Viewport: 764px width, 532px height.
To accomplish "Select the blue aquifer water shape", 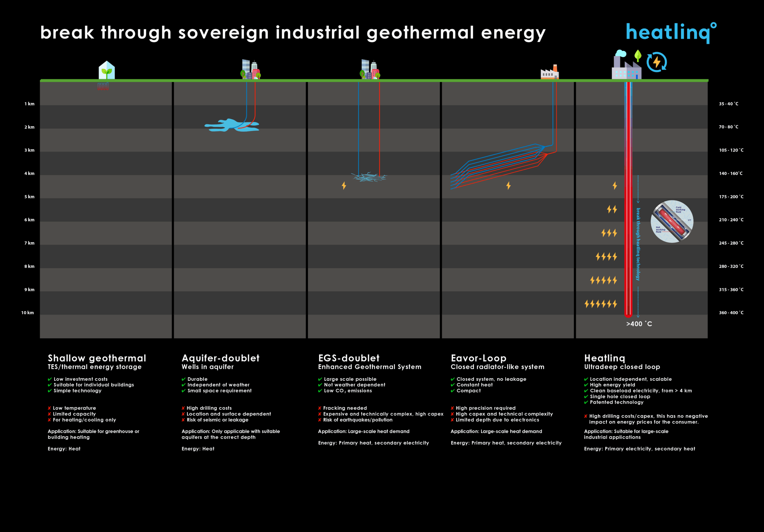I will [x=232, y=125].
